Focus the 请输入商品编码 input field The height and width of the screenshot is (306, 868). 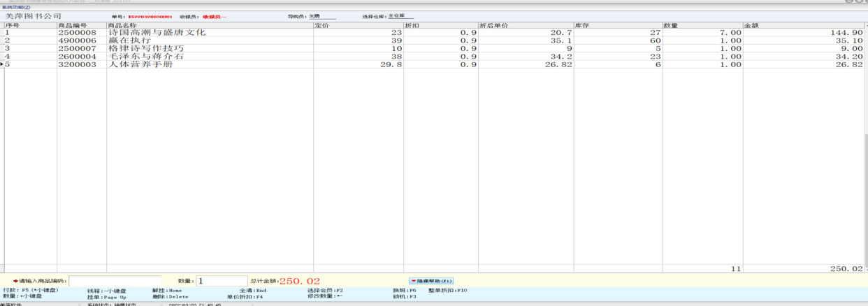click(115, 281)
